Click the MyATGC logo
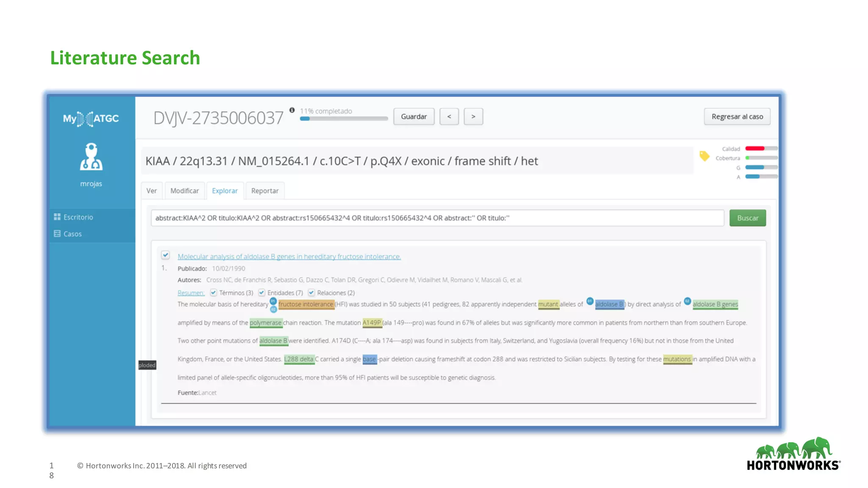868x488 pixels. coord(91,119)
